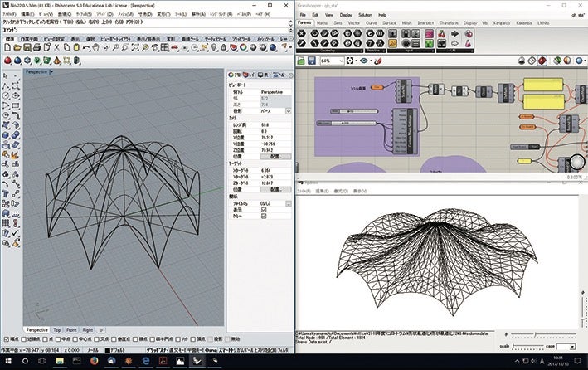Click the Grasshopper sketch pencil icon

coord(378,61)
